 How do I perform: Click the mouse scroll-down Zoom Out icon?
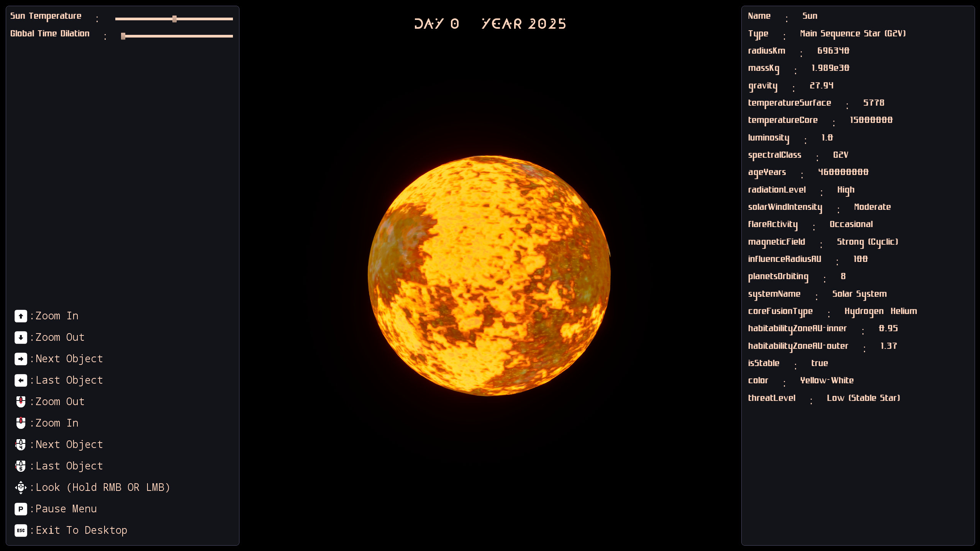(21, 402)
